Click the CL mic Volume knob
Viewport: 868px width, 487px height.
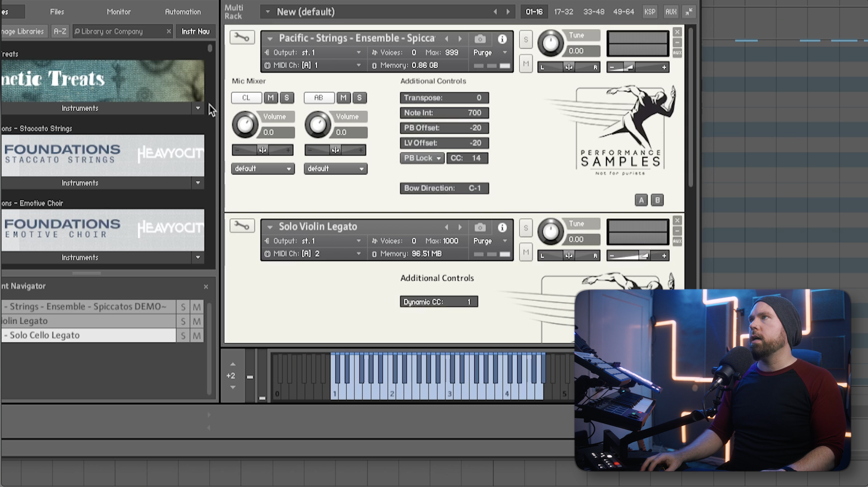click(245, 124)
